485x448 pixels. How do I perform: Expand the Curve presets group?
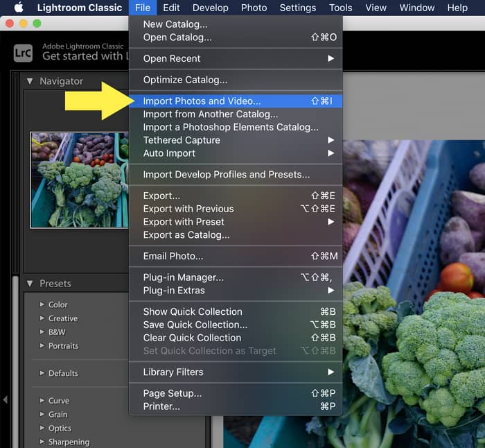tap(42, 400)
